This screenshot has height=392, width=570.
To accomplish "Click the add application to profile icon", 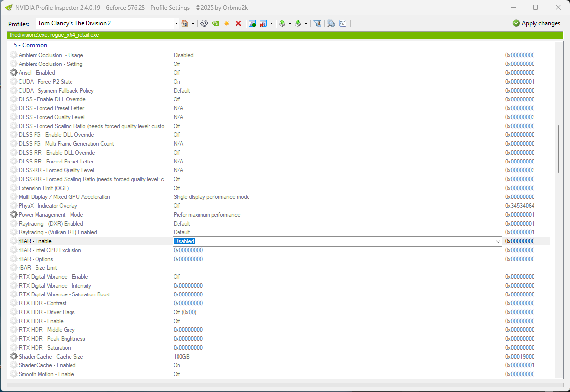I will [x=252, y=23].
